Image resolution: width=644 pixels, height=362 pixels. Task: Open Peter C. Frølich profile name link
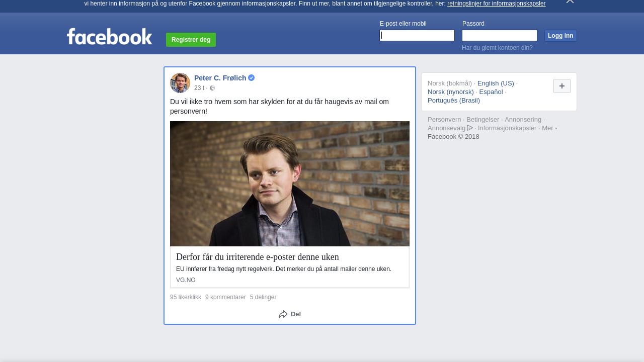220,78
